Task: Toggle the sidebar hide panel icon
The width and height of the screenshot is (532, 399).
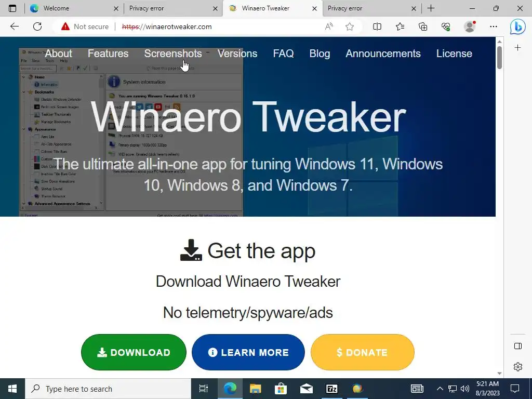Action: [518, 346]
